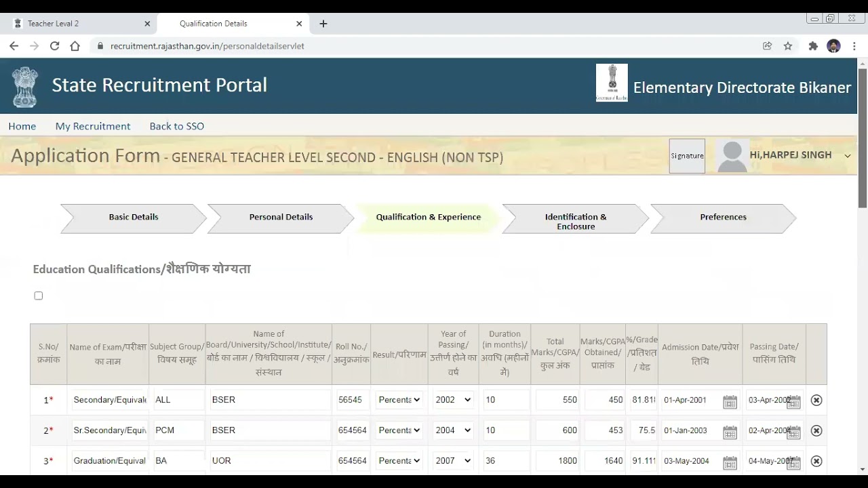The height and width of the screenshot is (488, 868).
Task: Click the Elementary Directorate emblem image
Action: pos(612,83)
